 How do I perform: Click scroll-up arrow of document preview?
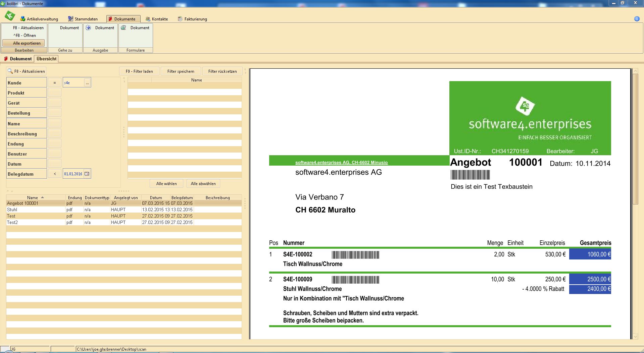click(635, 71)
